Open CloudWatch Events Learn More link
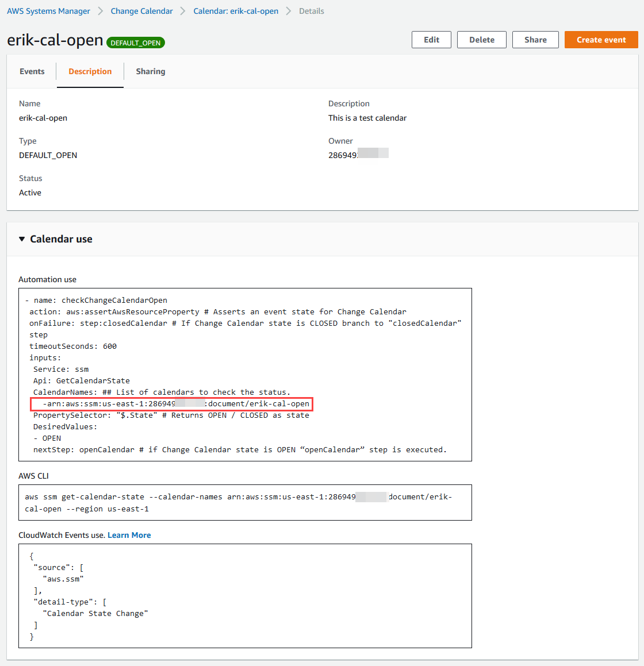 click(129, 535)
